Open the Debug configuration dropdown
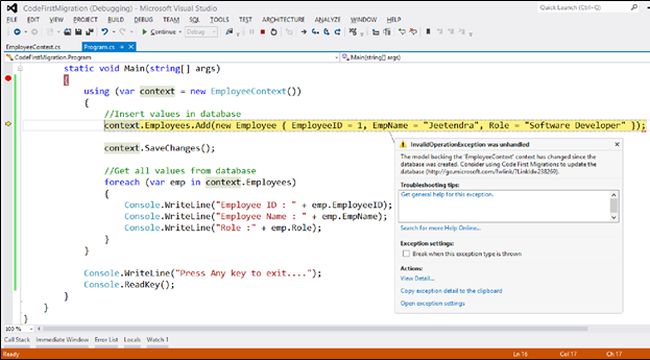 tap(201, 32)
